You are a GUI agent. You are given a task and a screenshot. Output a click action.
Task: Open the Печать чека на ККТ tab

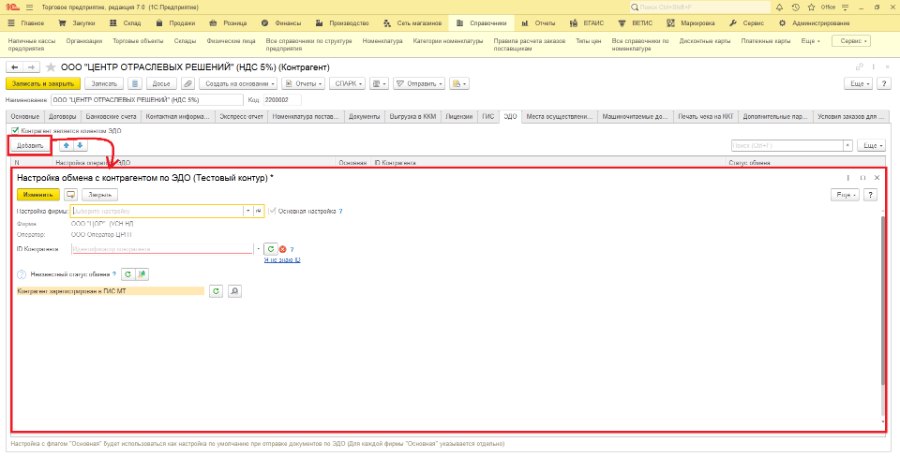pos(705,117)
